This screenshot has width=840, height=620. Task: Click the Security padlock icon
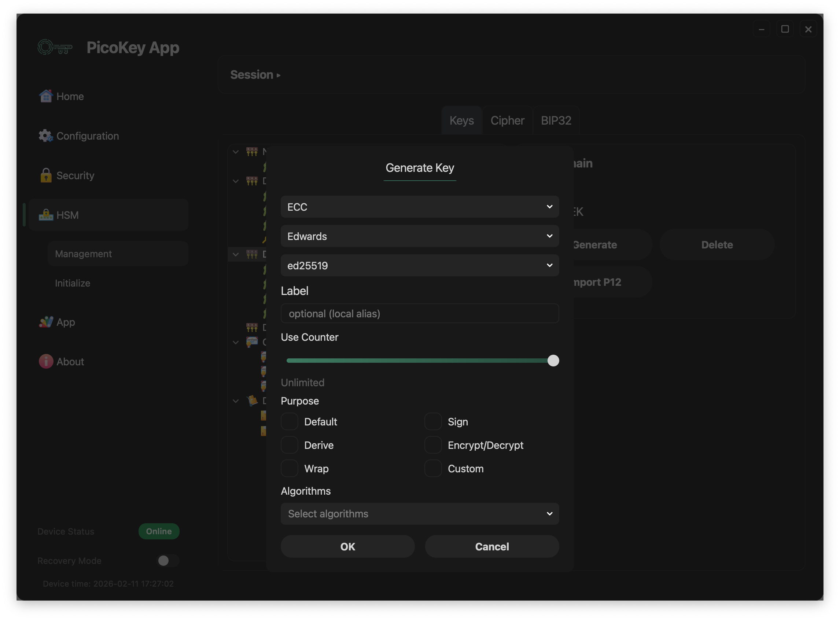pos(46,176)
